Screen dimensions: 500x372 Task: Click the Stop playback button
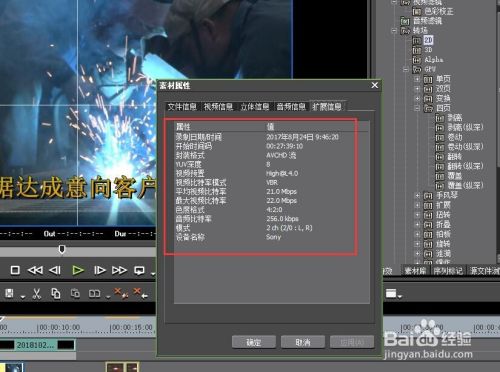pyautogui.click(x=15, y=270)
